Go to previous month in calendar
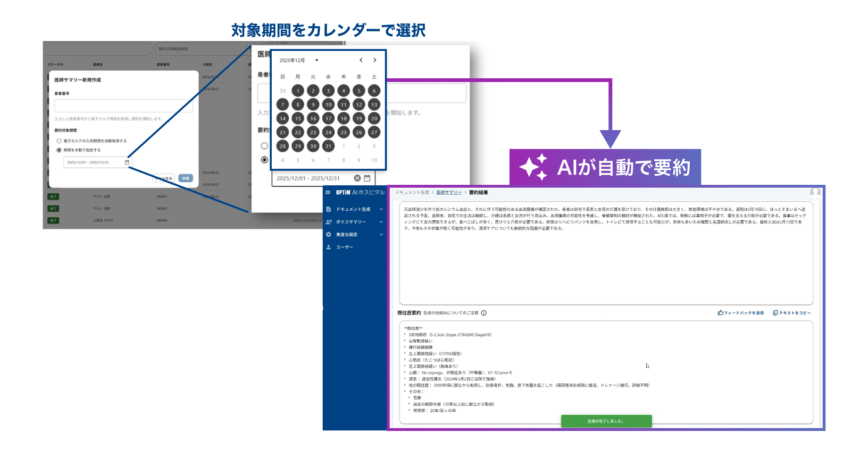Image resolution: width=868 pixels, height=463 pixels. pos(361,60)
